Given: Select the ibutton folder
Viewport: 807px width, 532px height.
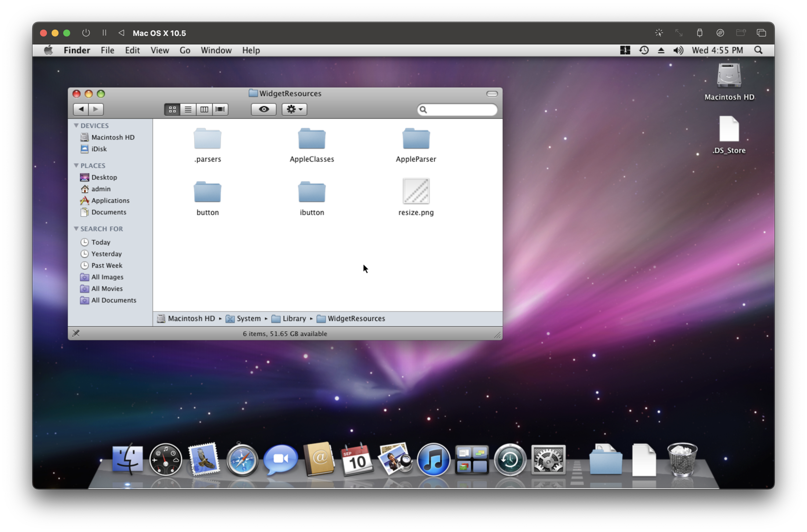Looking at the screenshot, I should pyautogui.click(x=312, y=192).
